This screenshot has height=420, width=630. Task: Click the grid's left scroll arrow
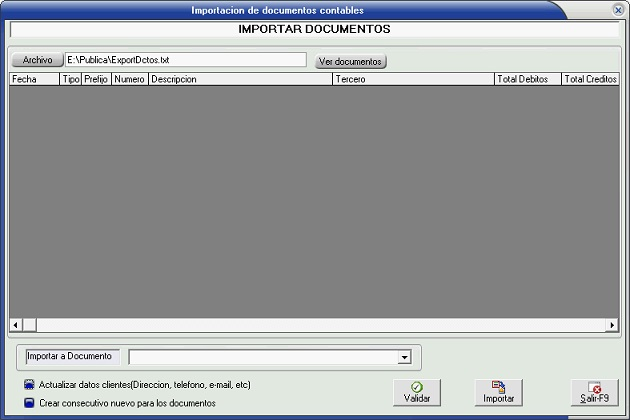15,325
